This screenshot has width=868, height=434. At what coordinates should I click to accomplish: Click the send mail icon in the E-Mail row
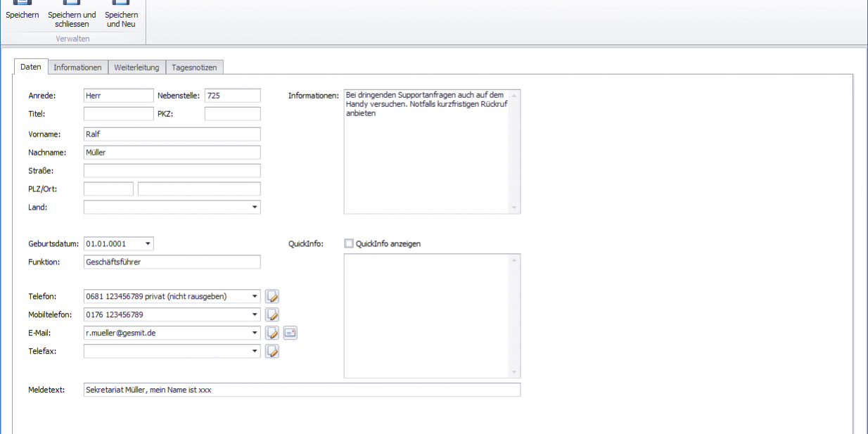[291, 333]
